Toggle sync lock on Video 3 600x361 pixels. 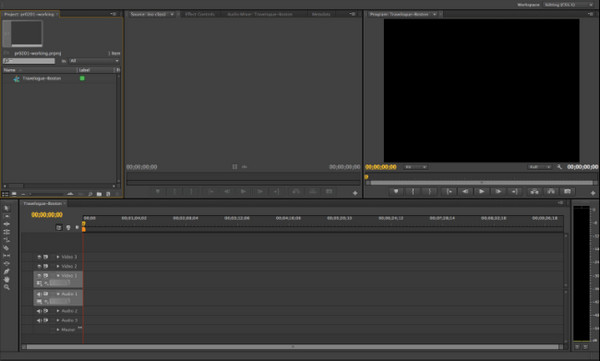[46, 257]
